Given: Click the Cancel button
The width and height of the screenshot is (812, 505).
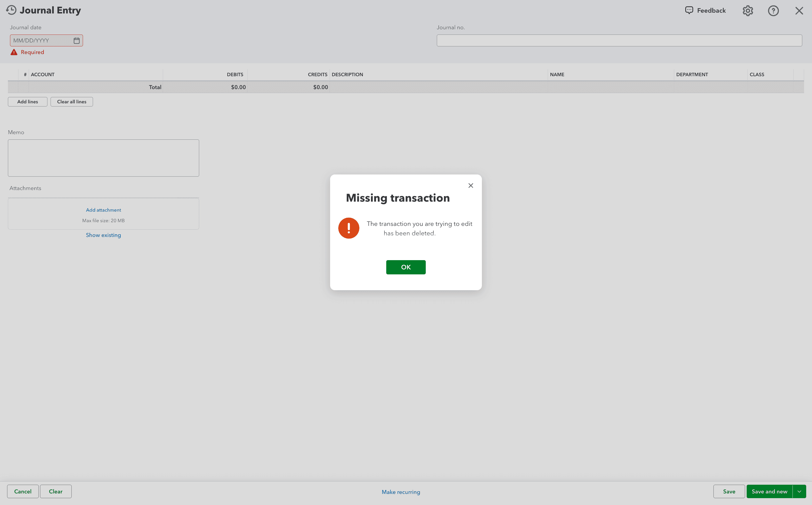Looking at the screenshot, I should coord(23,491).
